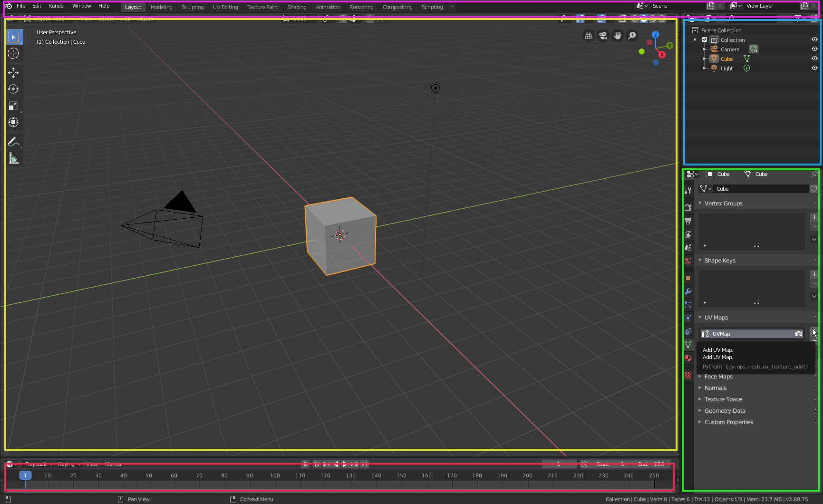823x504 pixels.
Task: Open the Modifier properties wrench tab
Action: coord(688,291)
